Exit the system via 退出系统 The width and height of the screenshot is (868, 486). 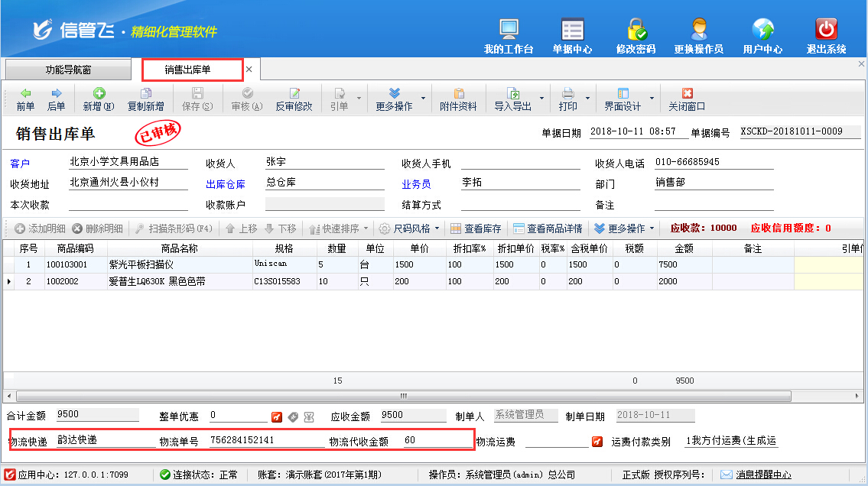tap(826, 36)
